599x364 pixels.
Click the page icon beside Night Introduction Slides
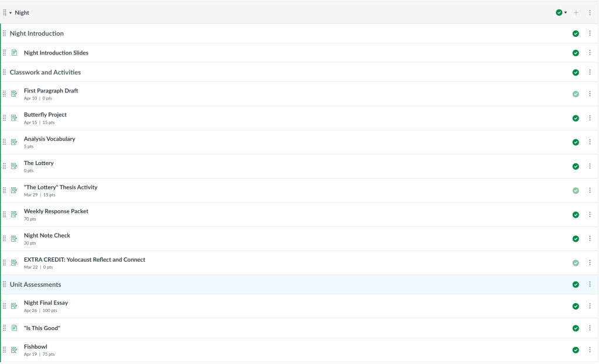(15, 53)
